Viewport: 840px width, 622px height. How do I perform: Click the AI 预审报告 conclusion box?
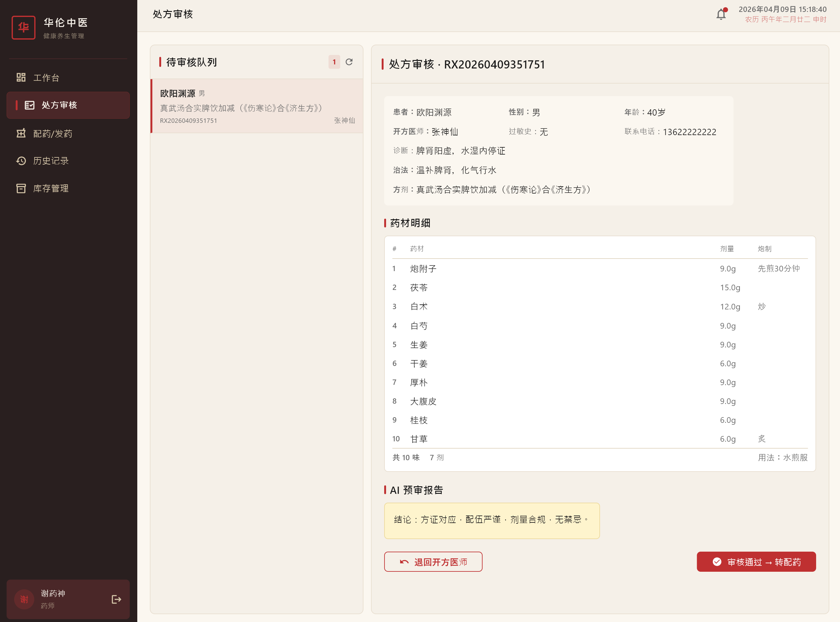click(491, 520)
